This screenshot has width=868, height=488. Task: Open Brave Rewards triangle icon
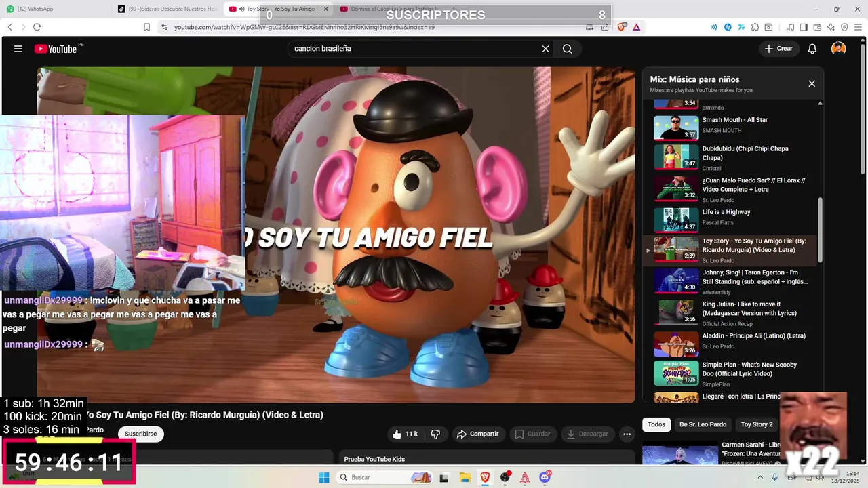[637, 27]
